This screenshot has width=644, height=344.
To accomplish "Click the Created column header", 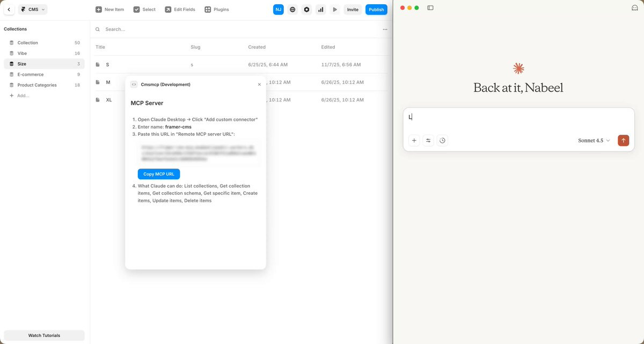I will tap(257, 47).
